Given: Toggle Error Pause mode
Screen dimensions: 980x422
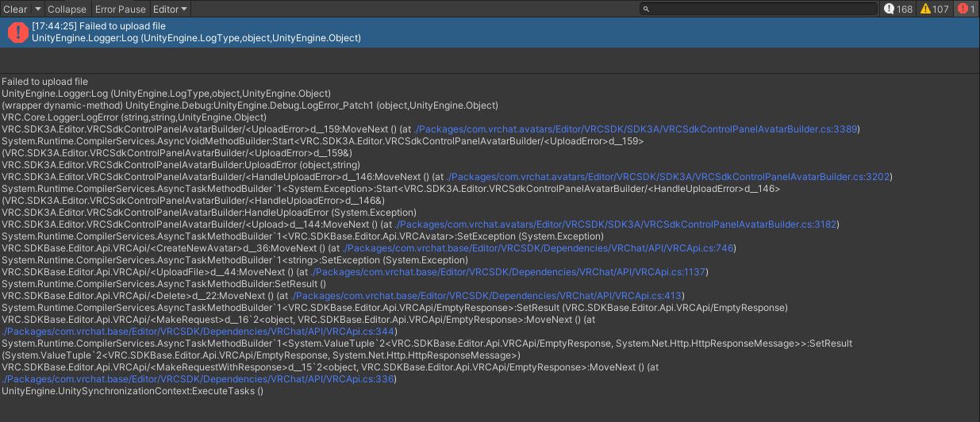Looking at the screenshot, I should (121, 10).
